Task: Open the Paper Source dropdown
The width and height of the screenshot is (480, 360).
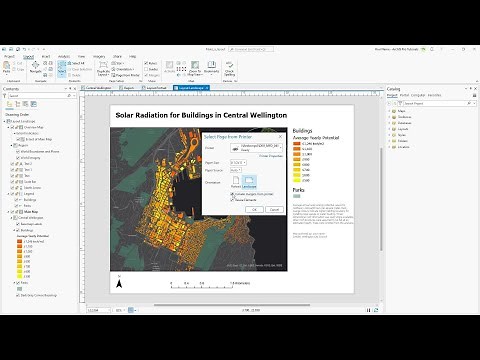Action: (236, 170)
